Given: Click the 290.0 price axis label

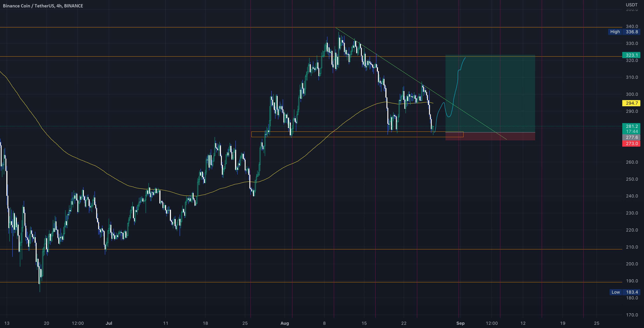Looking at the screenshot, I should [632, 112].
